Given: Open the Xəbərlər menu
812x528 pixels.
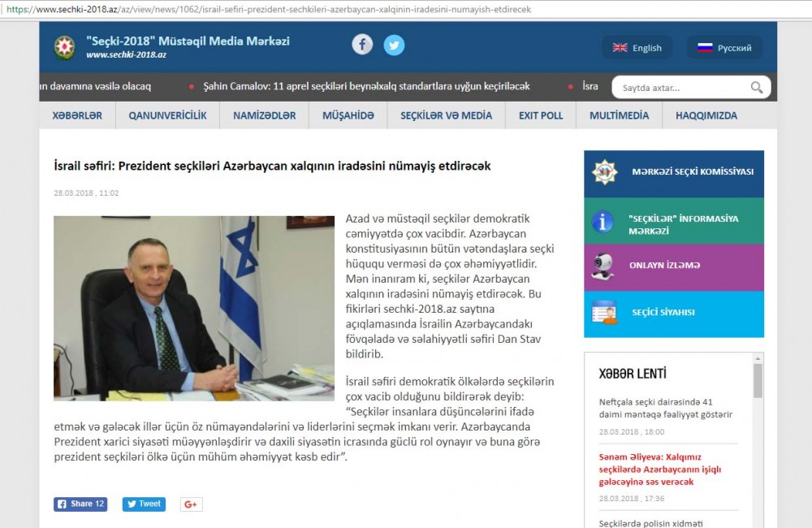Looking at the screenshot, I should click(x=77, y=115).
